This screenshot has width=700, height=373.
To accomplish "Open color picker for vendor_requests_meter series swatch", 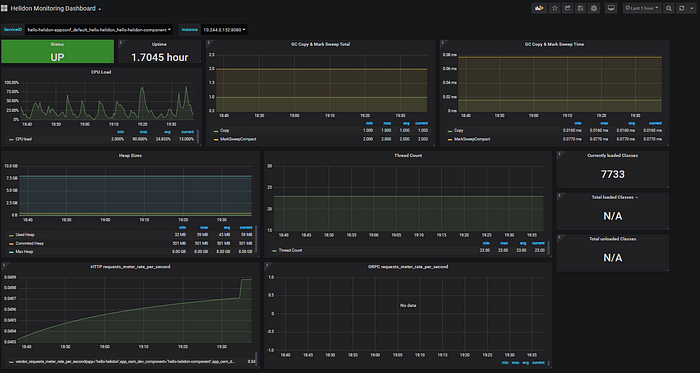I will pyautogui.click(x=11, y=361).
